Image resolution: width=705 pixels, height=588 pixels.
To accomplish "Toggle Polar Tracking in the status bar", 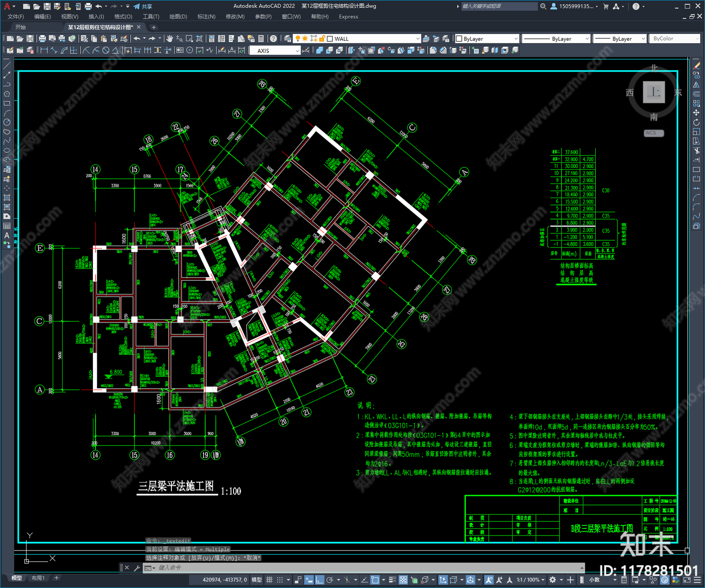I will (x=330, y=580).
